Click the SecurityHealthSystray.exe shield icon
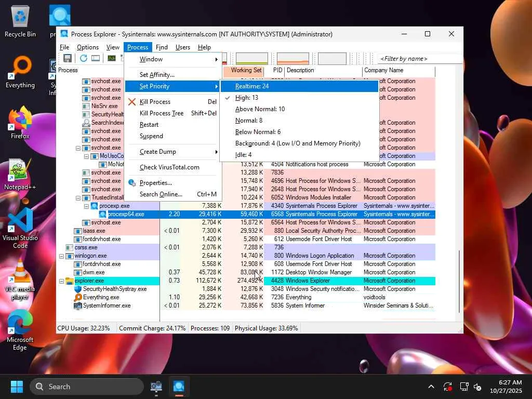This screenshot has height=399, width=532. point(78,289)
